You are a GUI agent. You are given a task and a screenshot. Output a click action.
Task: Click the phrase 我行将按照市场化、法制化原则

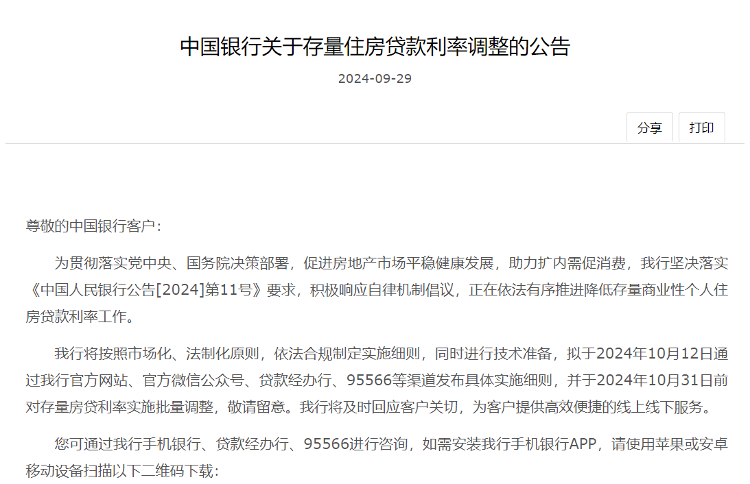(x=157, y=353)
